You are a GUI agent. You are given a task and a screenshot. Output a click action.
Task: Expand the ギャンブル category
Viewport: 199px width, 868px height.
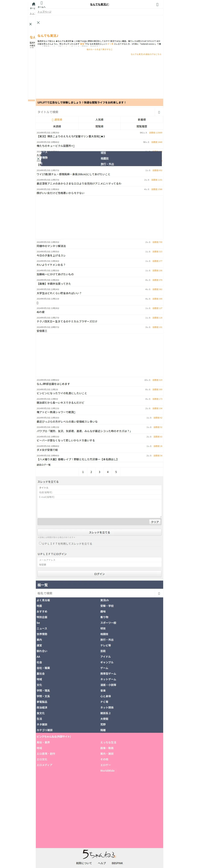point(107,663)
